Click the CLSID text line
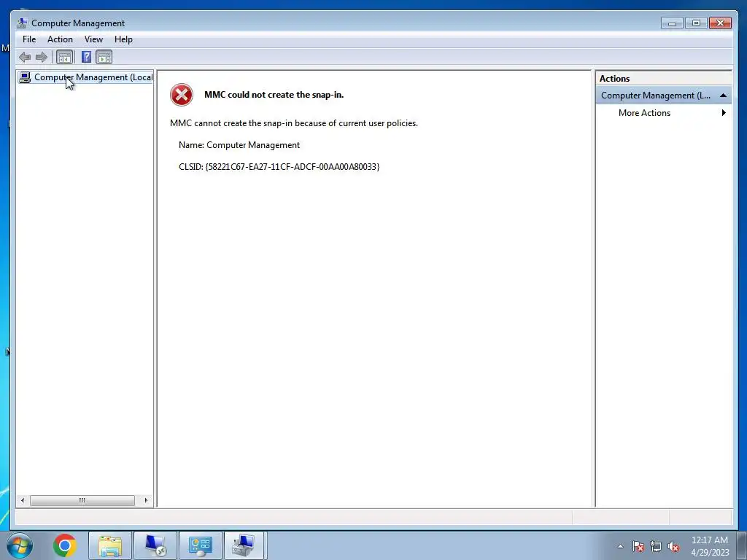Screen dimensions: 747x560 click(279, 167)
